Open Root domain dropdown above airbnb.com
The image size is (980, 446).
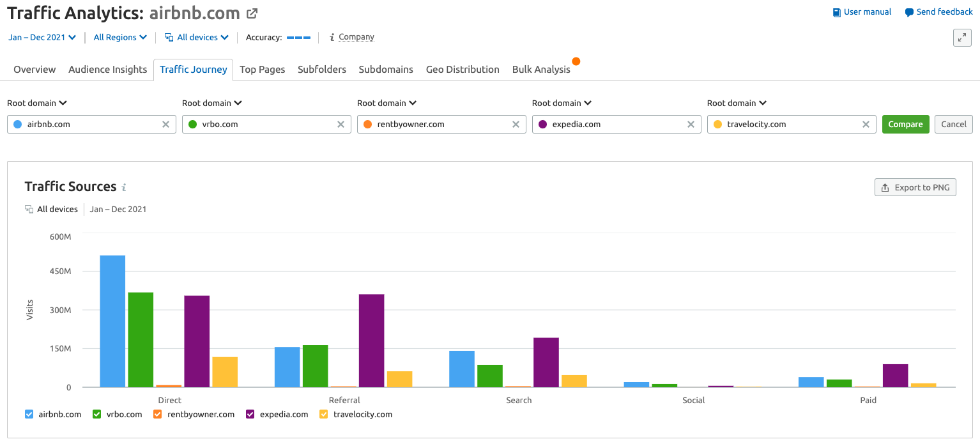(x=37, y=103)
